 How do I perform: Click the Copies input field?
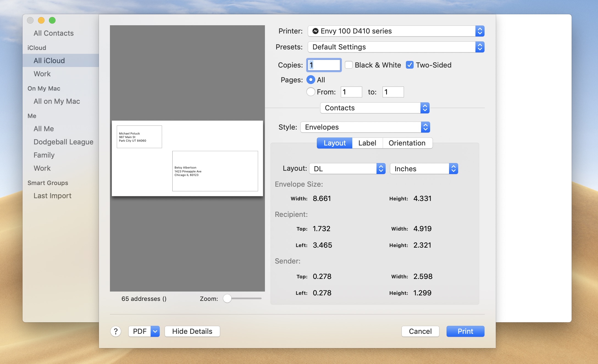point(323,65)
